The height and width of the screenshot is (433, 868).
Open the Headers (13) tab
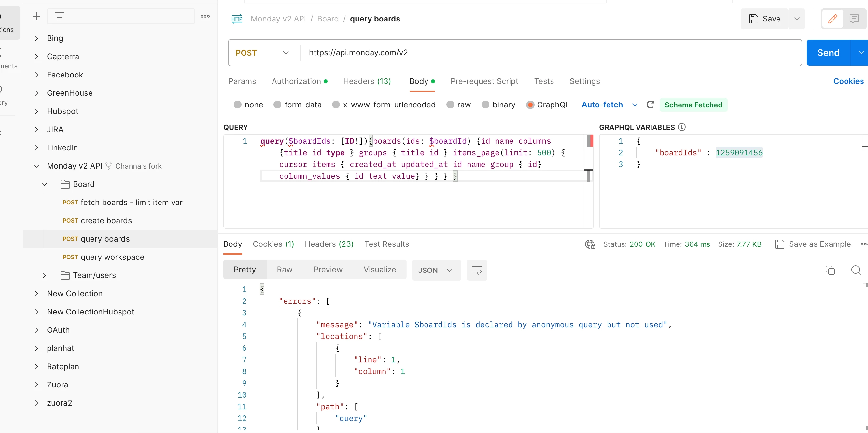(367, 81)
